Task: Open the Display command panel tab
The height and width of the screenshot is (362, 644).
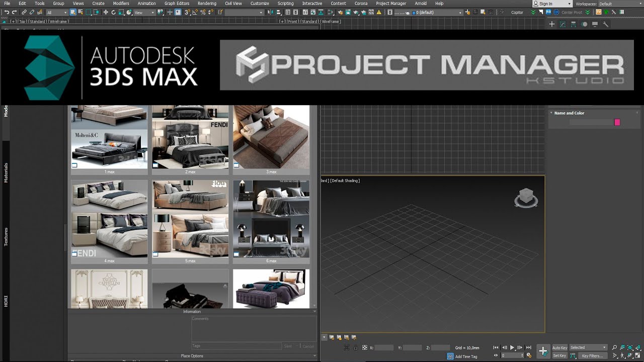Action: tap(595, 24)
